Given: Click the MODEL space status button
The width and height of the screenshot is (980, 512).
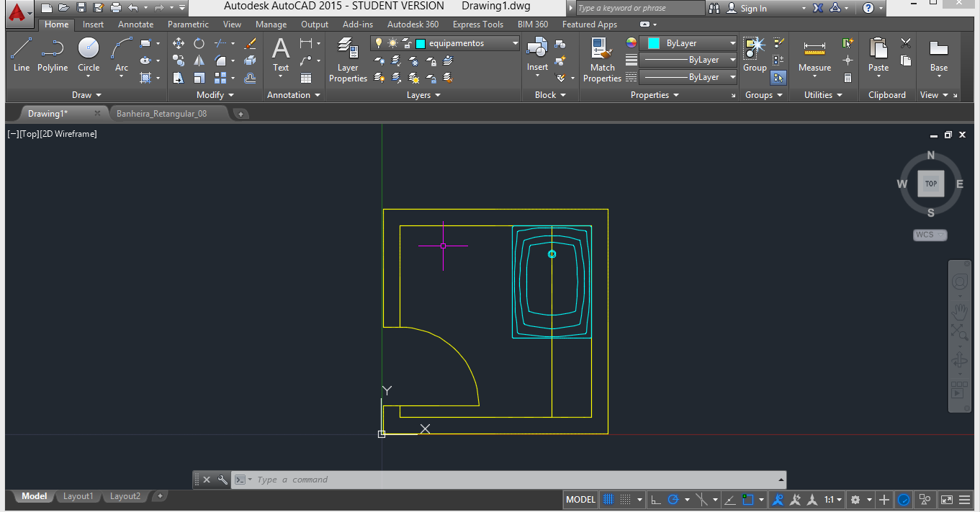Looking at the screenshot, I should [580, 499].
